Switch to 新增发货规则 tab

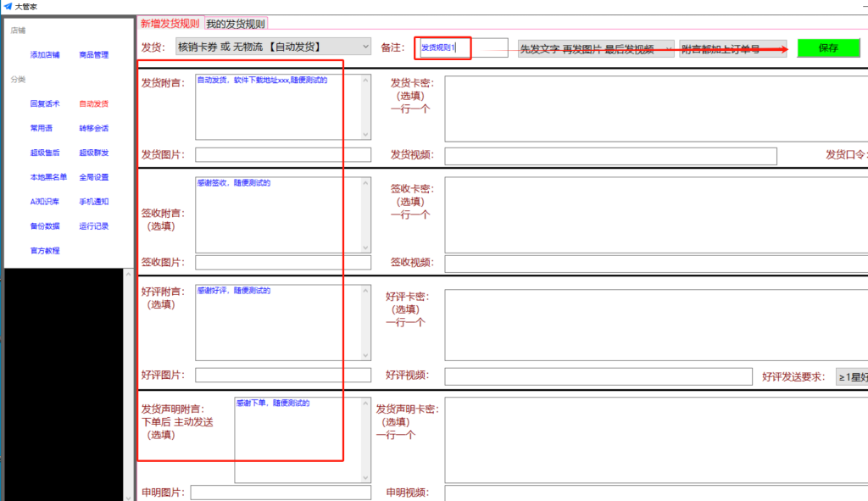pyautogui.click(x=170, y=23)
